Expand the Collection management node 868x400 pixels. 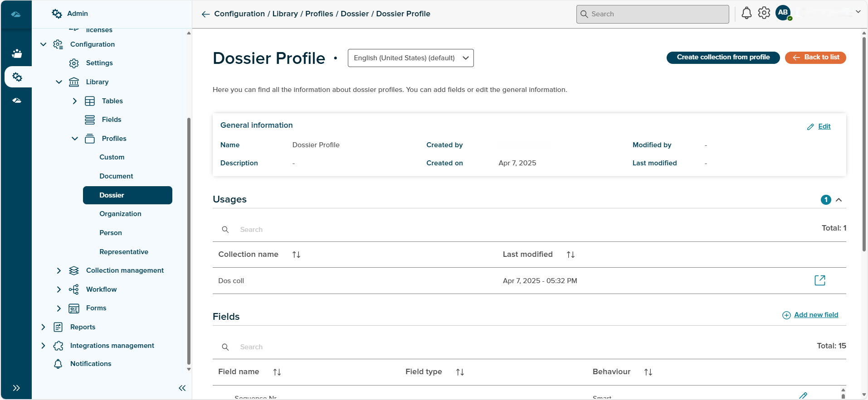[59, 270]
